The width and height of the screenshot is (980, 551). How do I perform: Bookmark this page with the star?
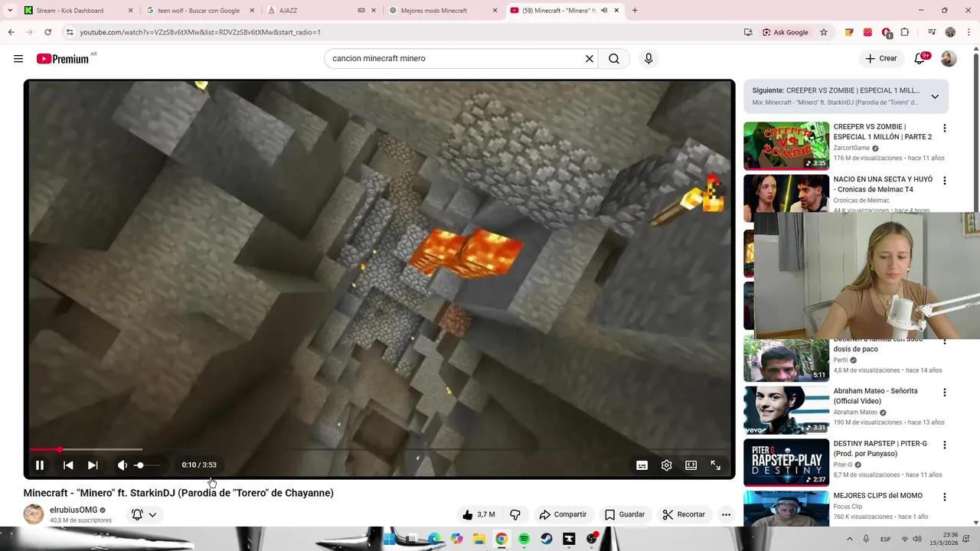tap(824, 32)
